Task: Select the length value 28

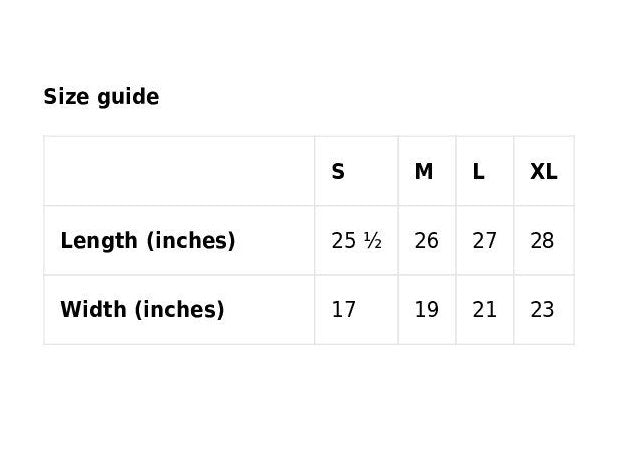Action: point(542,241)
